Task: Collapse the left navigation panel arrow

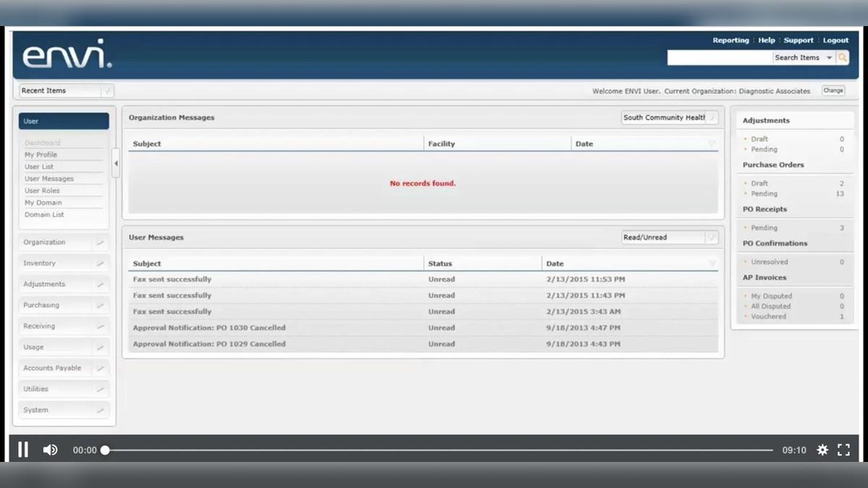Action: click(x=116, y=164)
